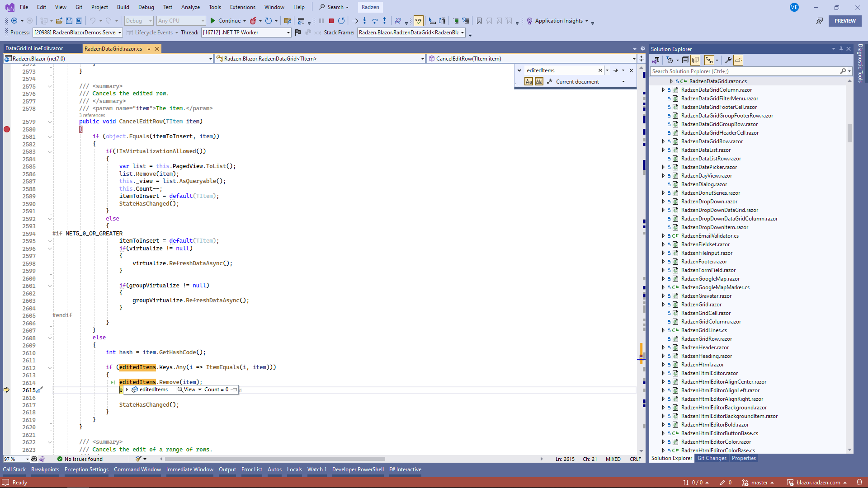
Task: Click the bookmark icon in toolbar
Action: click(x=479, y=21)
